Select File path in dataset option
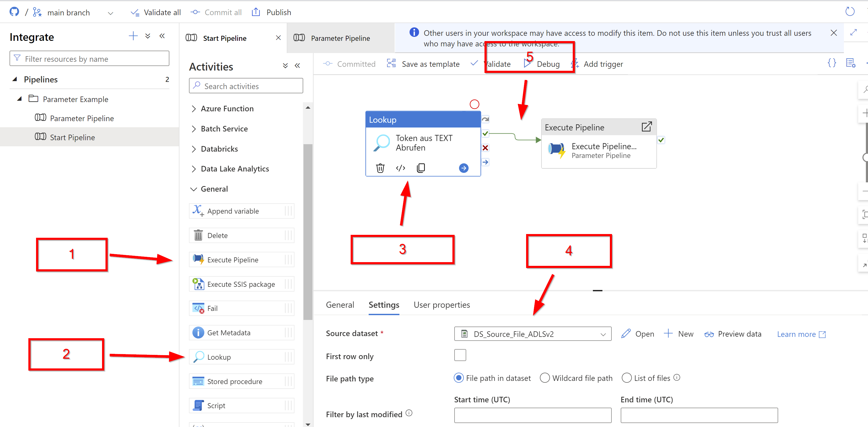The image size is (868, 427). click(x=459, y=378)
